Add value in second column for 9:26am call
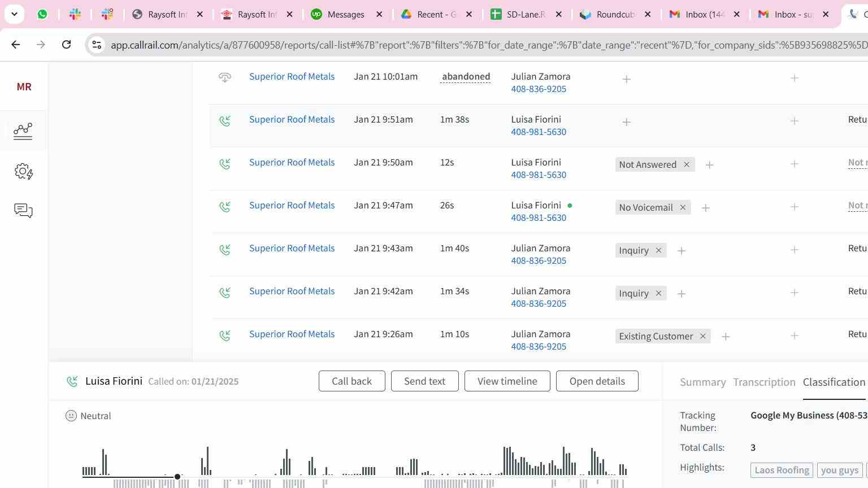Image resolution: width=868 pixels, height=488 pixels. coord(794,336)
